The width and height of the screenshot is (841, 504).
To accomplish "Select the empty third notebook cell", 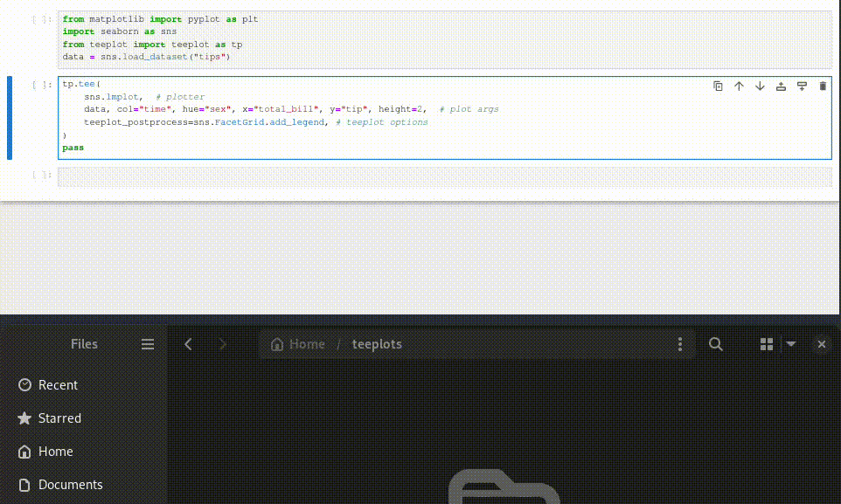I will [x=445, y=177].
